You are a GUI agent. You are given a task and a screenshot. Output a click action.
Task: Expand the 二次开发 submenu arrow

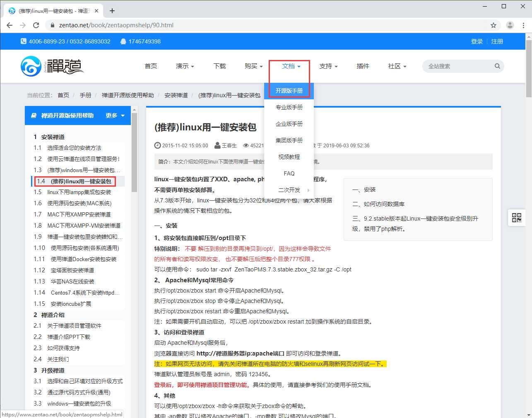308,190
